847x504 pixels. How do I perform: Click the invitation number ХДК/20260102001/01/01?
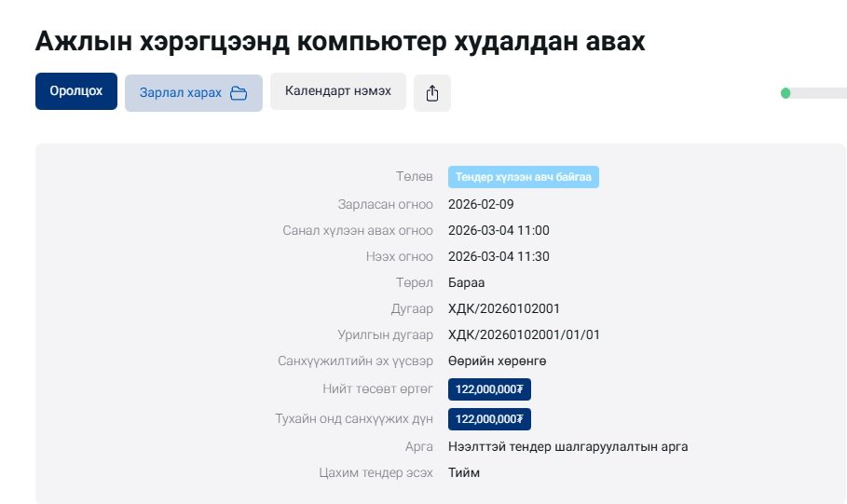coord(524,334)
